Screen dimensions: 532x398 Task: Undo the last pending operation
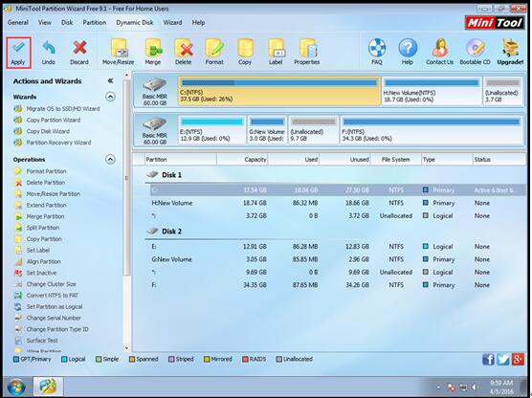click(x=49, y=53)
